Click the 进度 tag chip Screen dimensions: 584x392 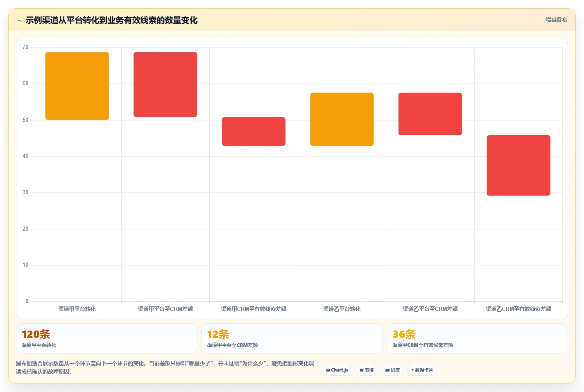click(x=392, y=370)
